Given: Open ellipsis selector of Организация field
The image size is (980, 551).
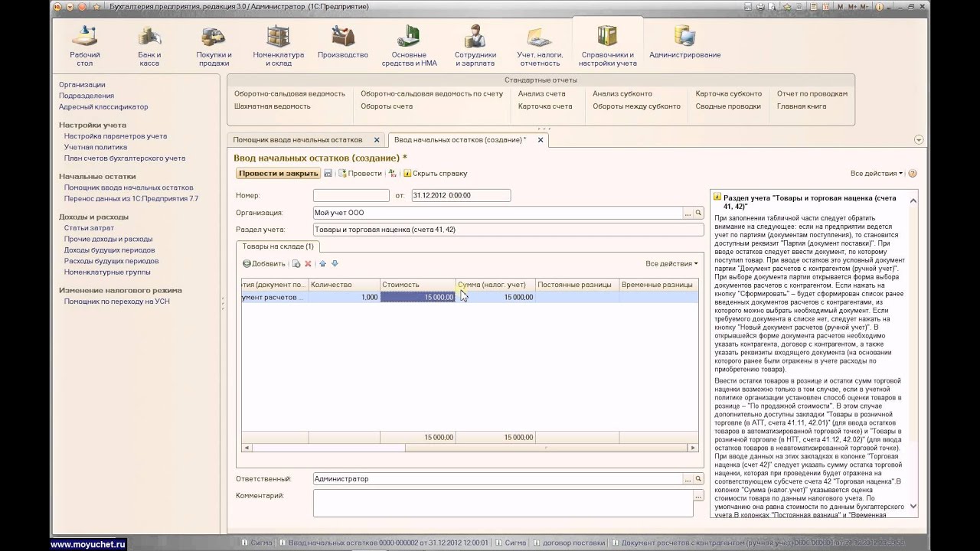Looking at the screenshot, I should pos(688,213).
